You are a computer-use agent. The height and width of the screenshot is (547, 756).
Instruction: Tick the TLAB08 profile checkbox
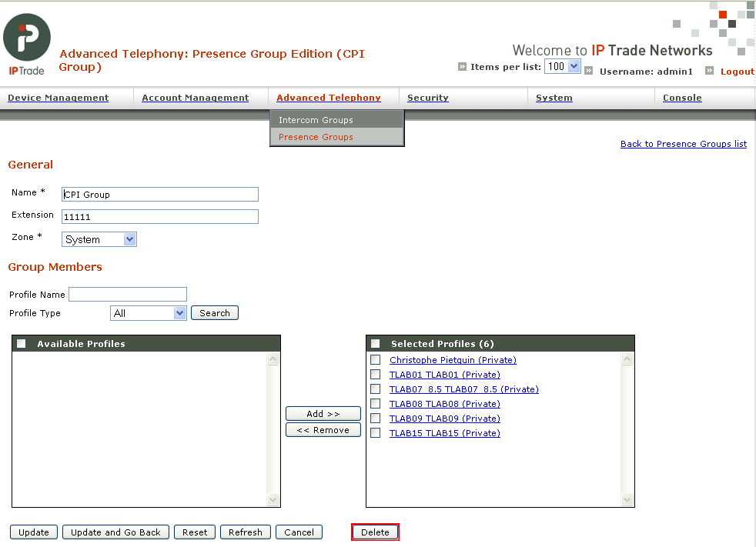click(375, 404)
